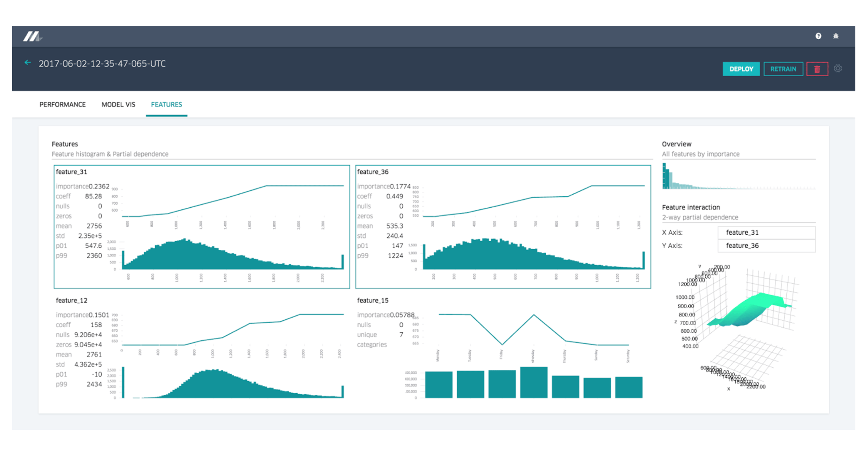Deploy the model with the DEPLOY button
The width and height of the screenshot is (868, 456).
(741, 68)
